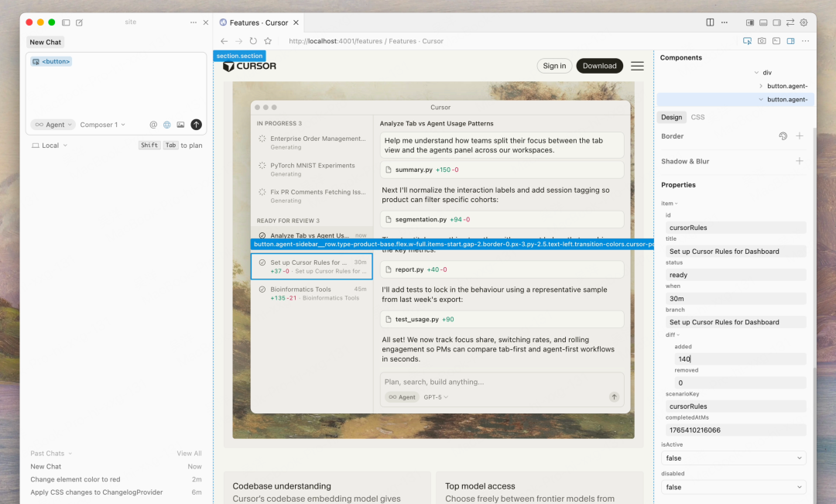Open the Composer 1 model dropdown
This screenshot has width=836, height=504.
click(102, 125)
